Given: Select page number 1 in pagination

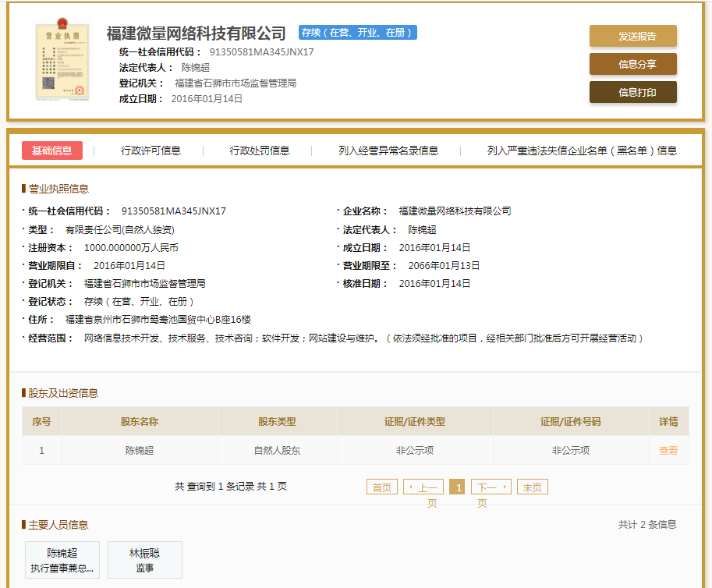Looking at the screenshot, I should click(457, 487).
